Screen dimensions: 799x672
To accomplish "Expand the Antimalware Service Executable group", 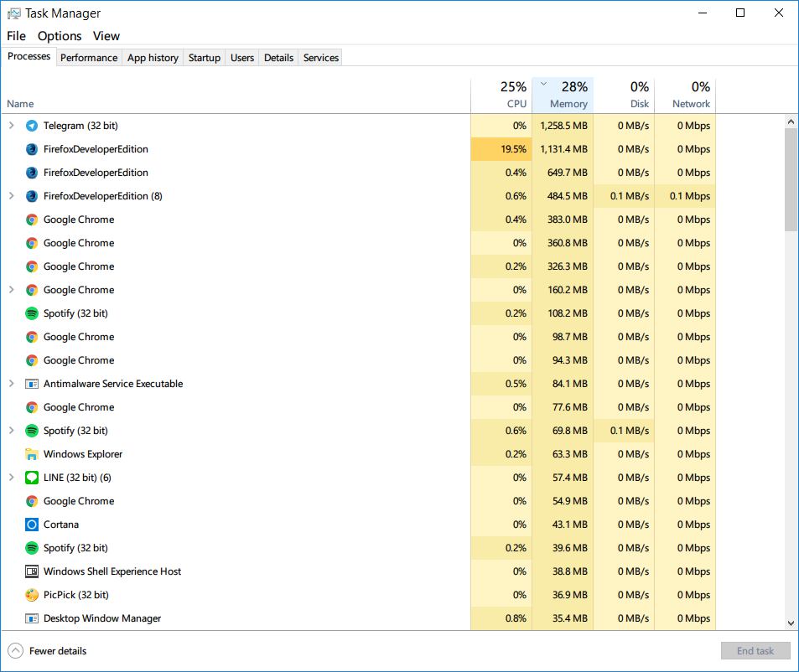I will (11, 384).
